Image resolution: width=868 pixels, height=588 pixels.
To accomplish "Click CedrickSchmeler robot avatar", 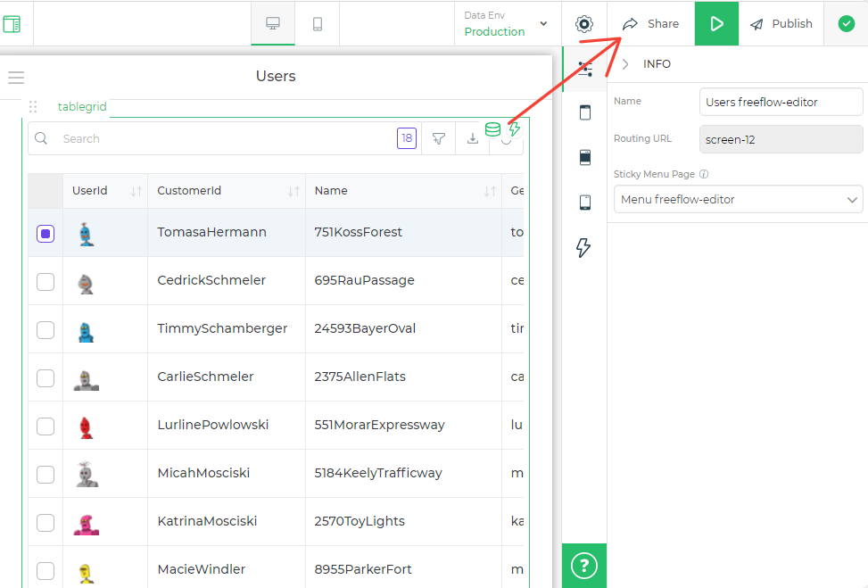I will 86,284.
